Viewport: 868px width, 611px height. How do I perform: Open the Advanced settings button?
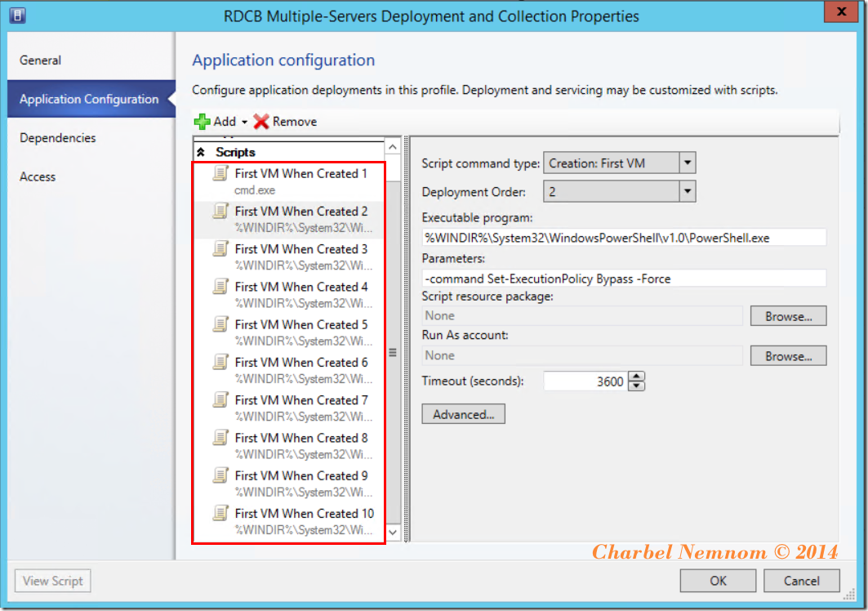[463, 414]
